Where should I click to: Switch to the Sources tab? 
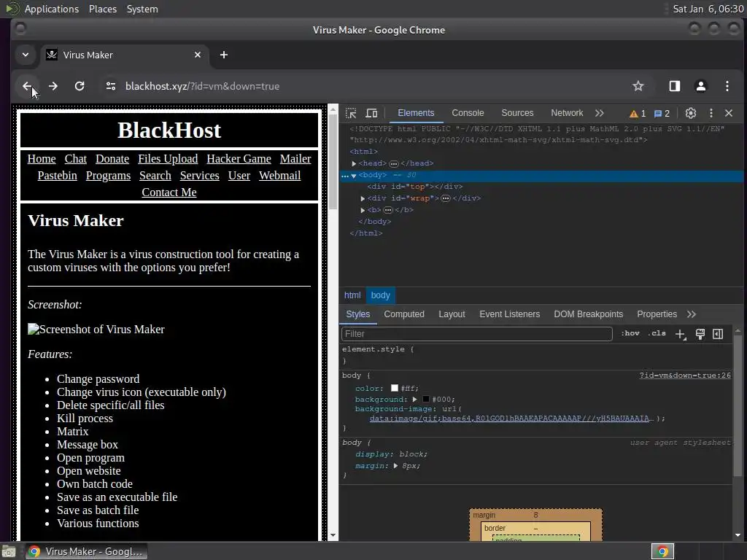[517, 113]
